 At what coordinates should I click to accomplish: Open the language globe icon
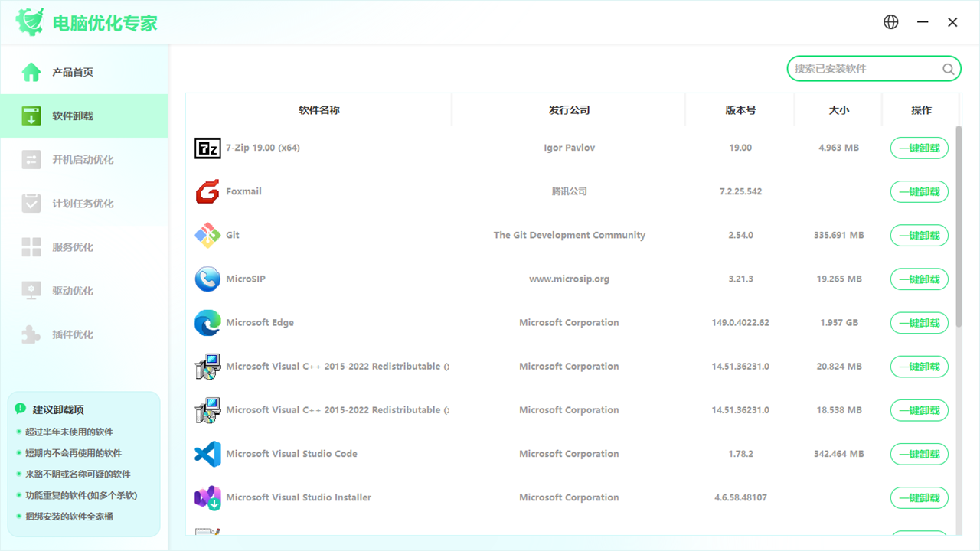tap(891, 22)
